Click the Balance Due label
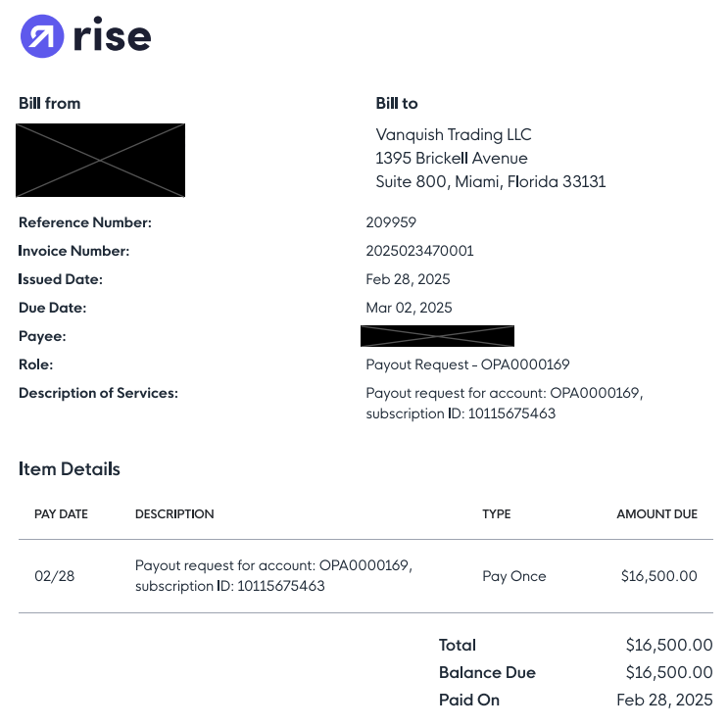This screenshot has width=728, height=727. click(x=487, y=672)
